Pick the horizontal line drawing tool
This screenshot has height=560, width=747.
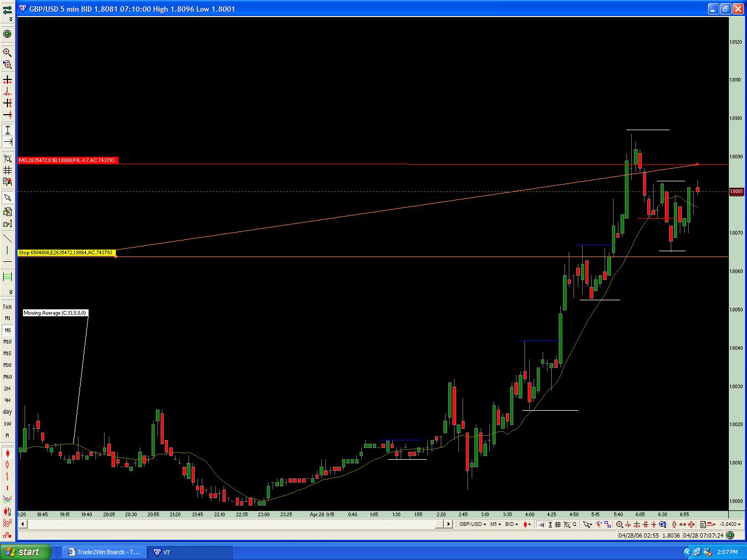point(7,262)
